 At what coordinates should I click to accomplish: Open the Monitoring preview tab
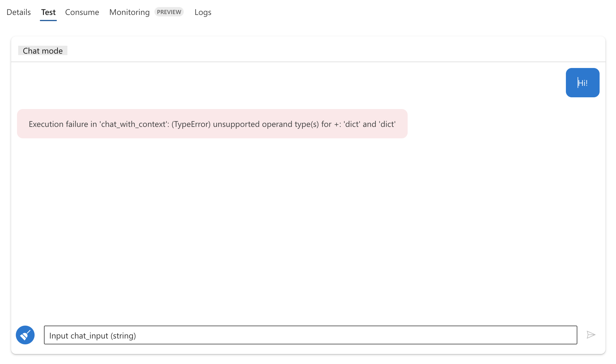tap(129, 12)
